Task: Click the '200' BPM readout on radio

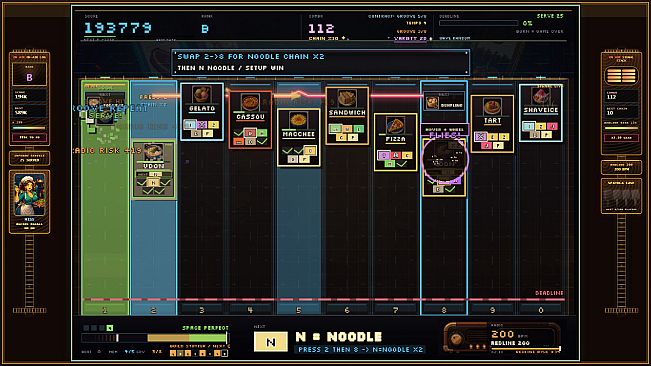Action: pos(502,334)
